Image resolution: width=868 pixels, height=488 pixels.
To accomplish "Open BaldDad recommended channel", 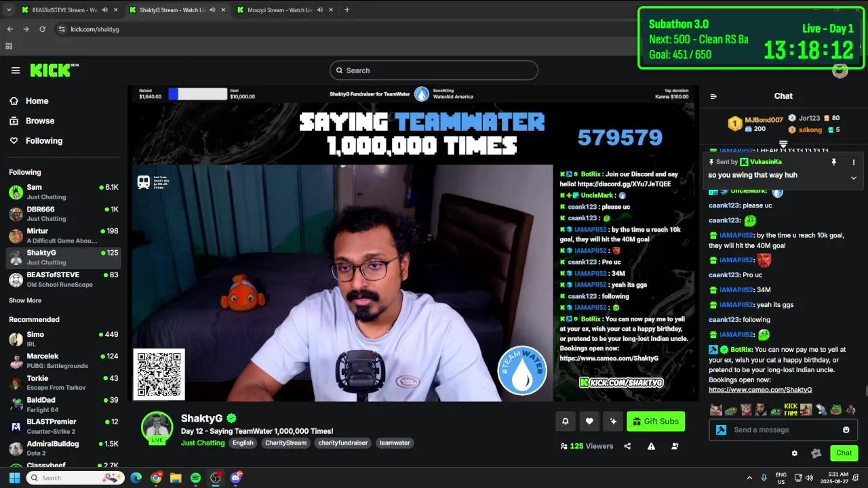I will [x=64, y=405].
